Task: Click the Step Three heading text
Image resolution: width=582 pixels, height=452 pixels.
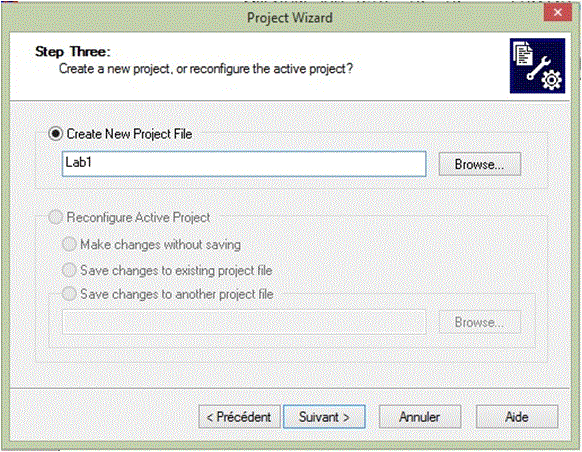Action: (x=73, y=51)
